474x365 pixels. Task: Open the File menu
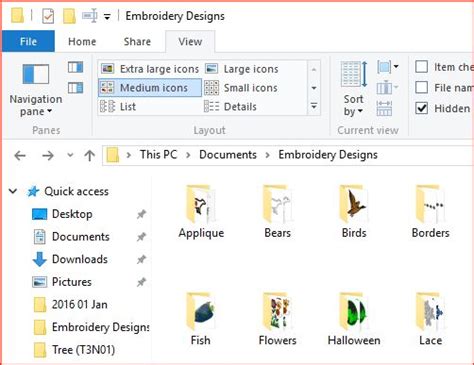pos(28,41)
